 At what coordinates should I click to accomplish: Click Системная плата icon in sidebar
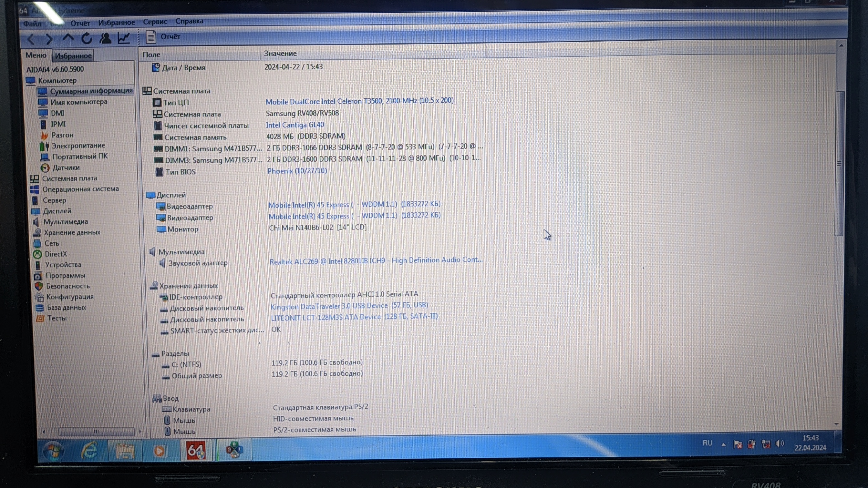(34, 179)
